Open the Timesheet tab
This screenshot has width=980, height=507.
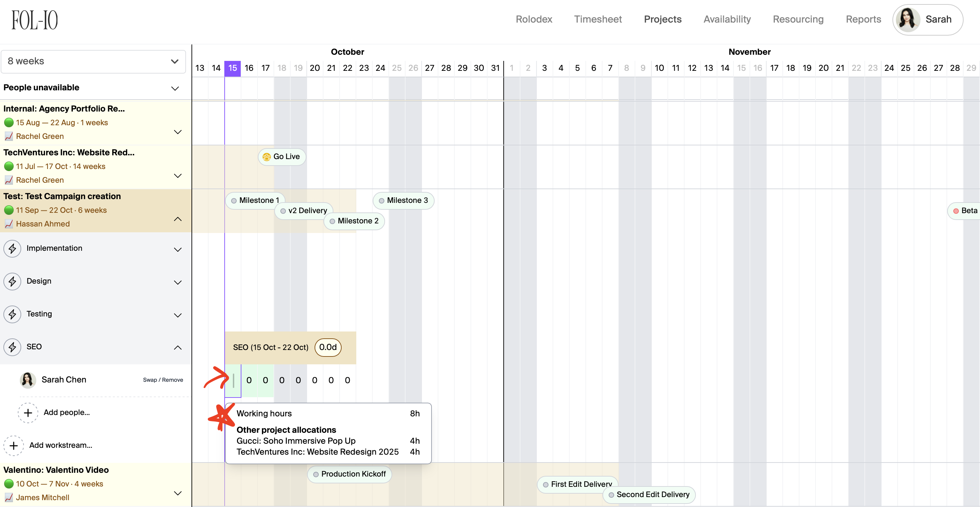[597, 19]
